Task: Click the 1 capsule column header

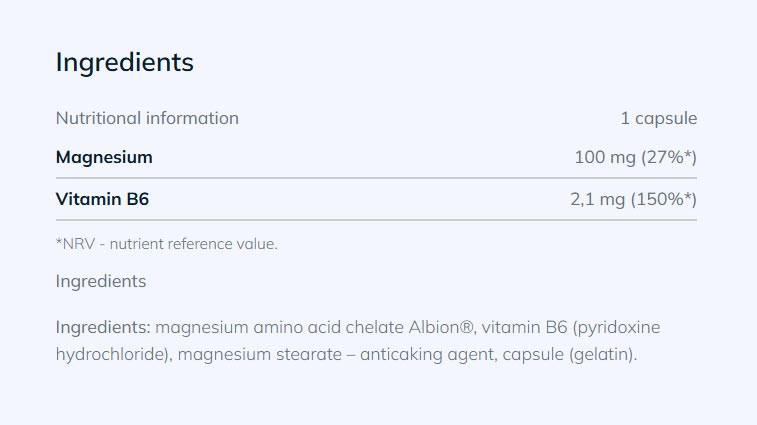Action: [x=658, y=118]
